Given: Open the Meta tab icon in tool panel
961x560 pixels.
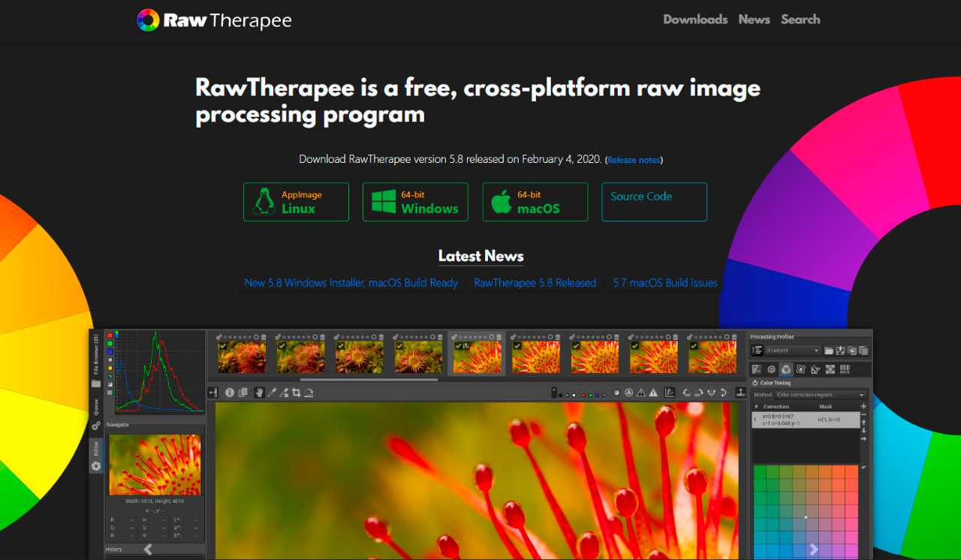Looking at the screenshot, I should pyautogui.click(x=845, y=369).
